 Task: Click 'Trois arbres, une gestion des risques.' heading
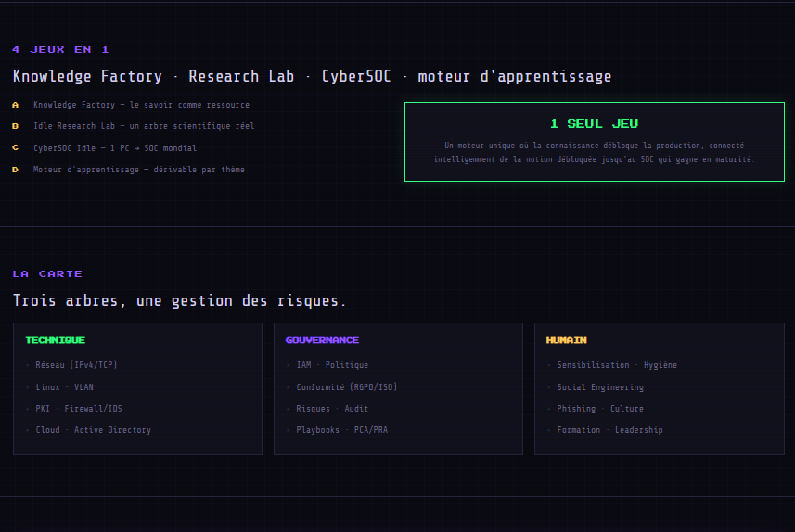tap(179, 301)
